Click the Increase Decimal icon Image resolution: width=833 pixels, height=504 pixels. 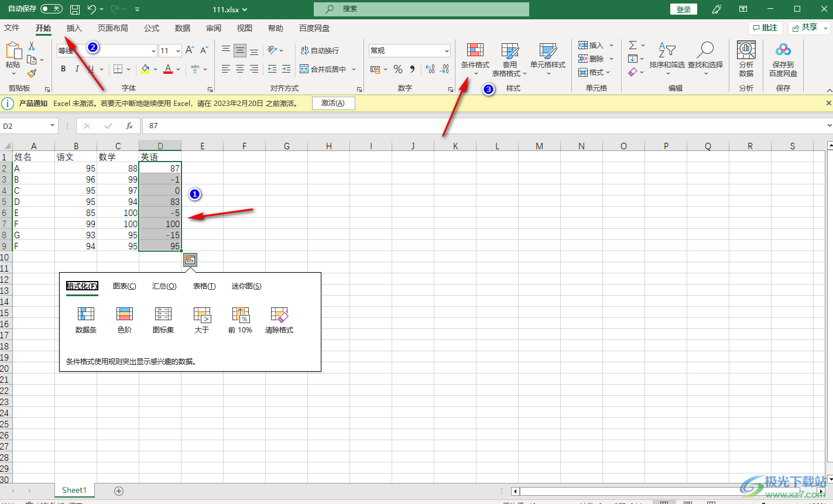click(430, 69)
